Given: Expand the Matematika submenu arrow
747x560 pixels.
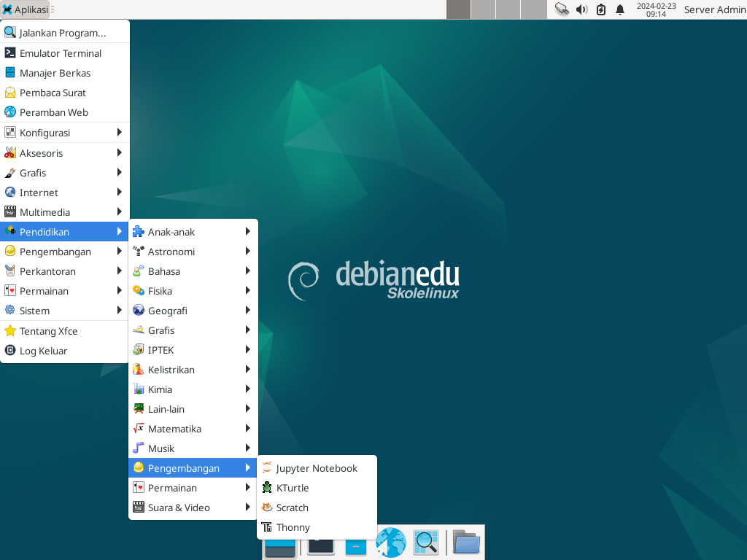Looking at the screenshot, I should point(248,429).
